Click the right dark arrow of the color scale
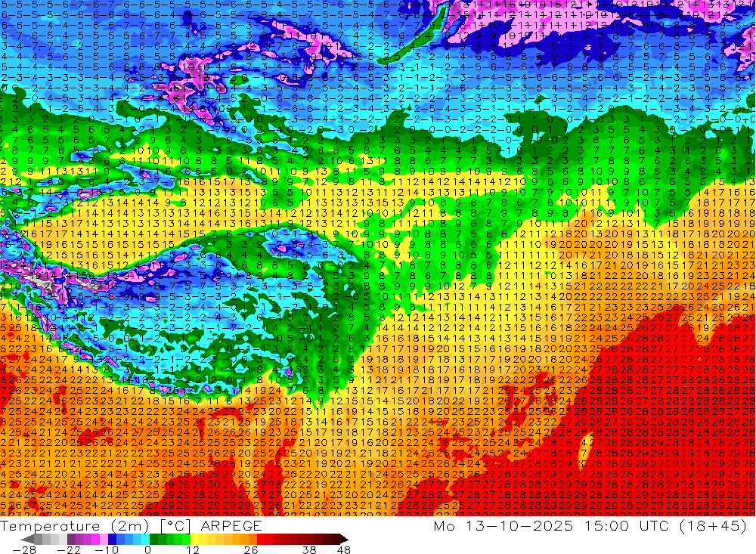Screen dimensions: 756x554 coord(344,539)
